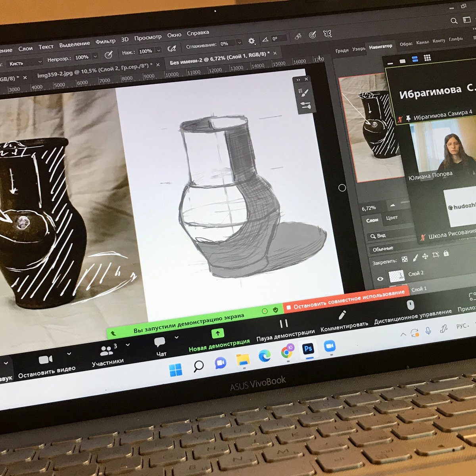Click the Сглаживание 0% field
The height and width of the screenshot is (476, 476).
pos(227,43)
